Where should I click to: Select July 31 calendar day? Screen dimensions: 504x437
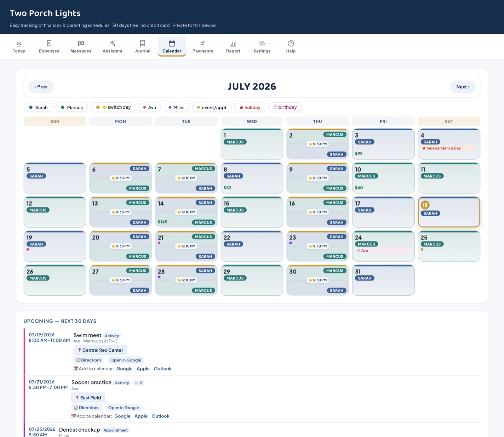coord(383,280)
